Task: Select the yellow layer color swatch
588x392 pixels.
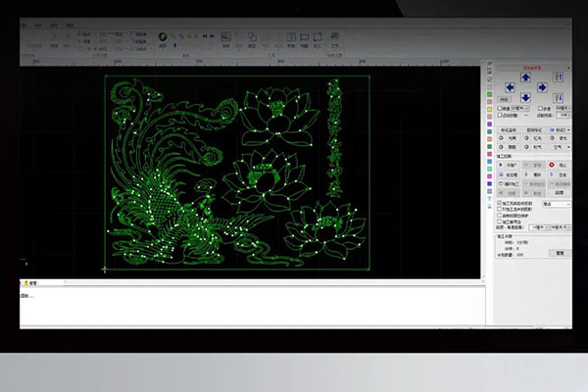Action: point(489,109)
